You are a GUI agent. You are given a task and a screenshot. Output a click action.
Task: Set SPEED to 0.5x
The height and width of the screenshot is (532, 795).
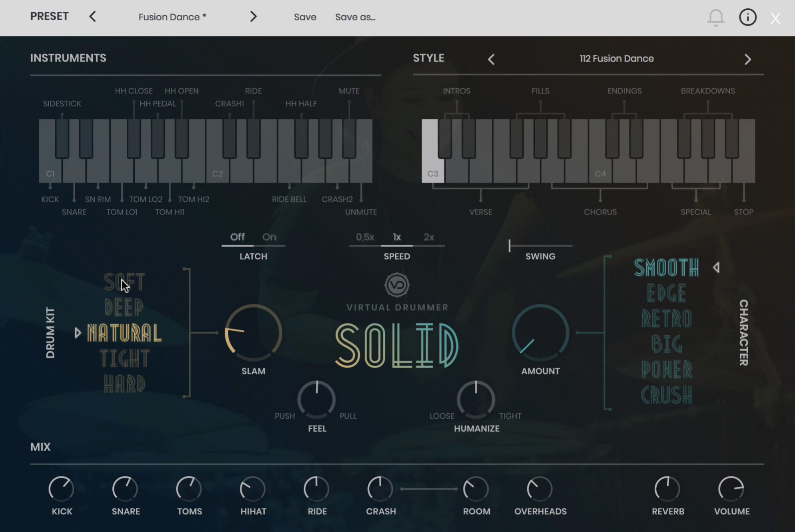pos(365,237)
